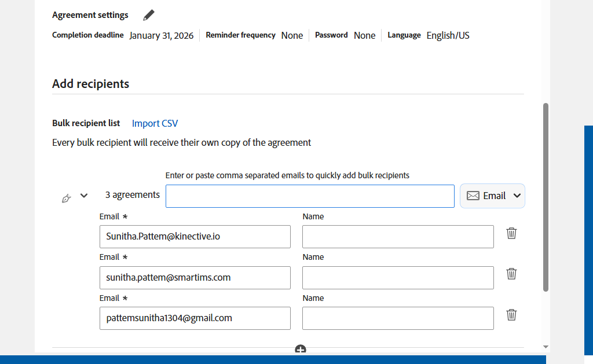
Task: Focus the comma separated emails input box
Action: click(x=310, y=196)
